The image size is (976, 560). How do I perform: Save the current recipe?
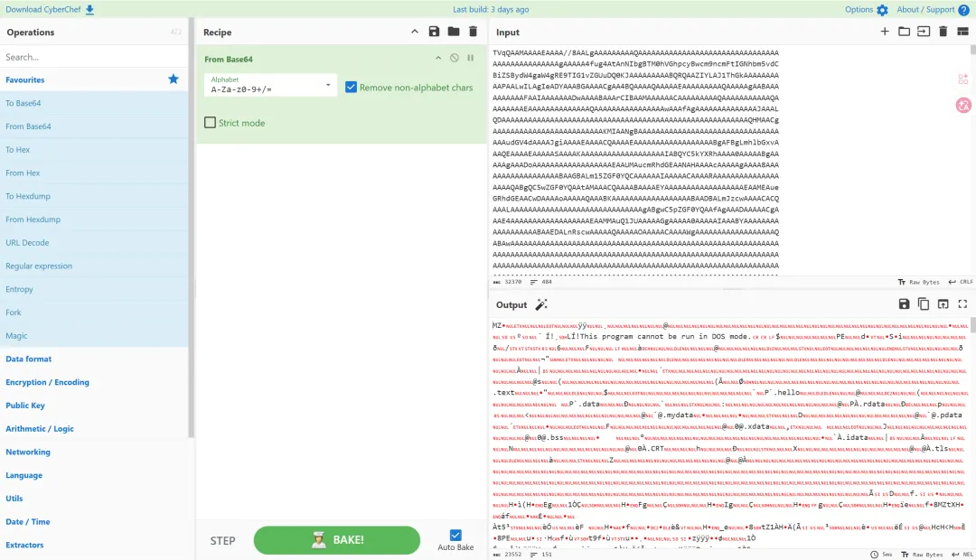434,32
